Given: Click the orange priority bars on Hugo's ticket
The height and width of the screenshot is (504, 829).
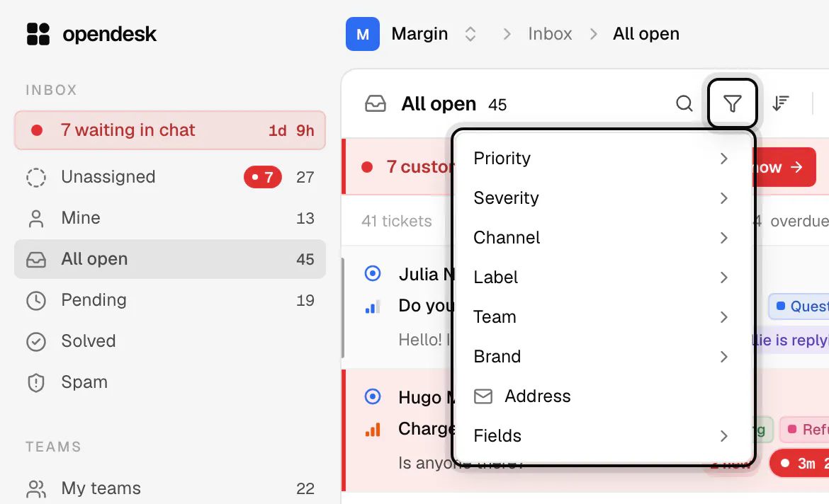Looking at the screenshot, I should click(373, 430).
